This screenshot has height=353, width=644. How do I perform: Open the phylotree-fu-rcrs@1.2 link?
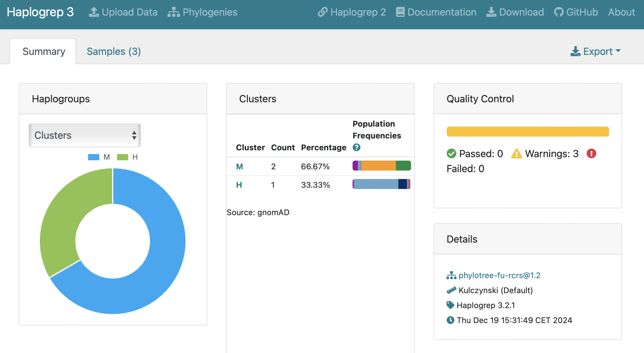499,275
